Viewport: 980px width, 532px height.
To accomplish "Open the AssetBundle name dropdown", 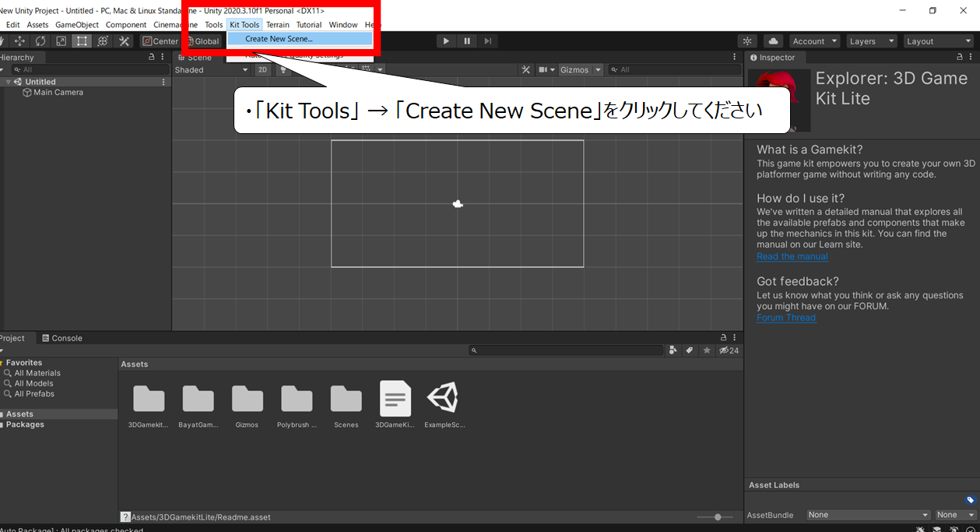I will click(869, 515).
